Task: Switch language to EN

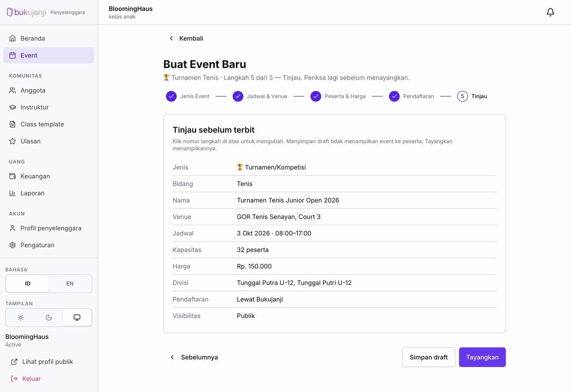Action: click(x=70, y=284)
